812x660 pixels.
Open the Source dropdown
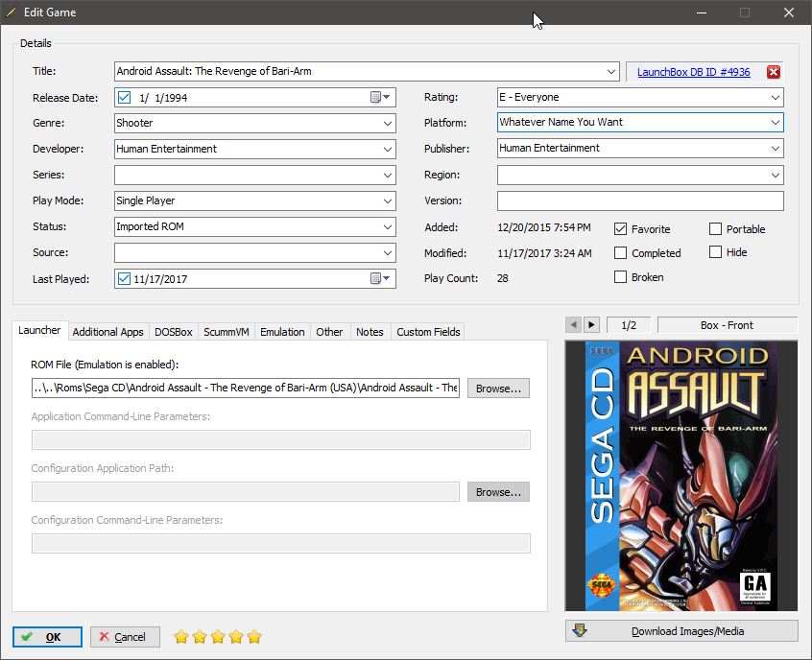click(x=388, y=252)
